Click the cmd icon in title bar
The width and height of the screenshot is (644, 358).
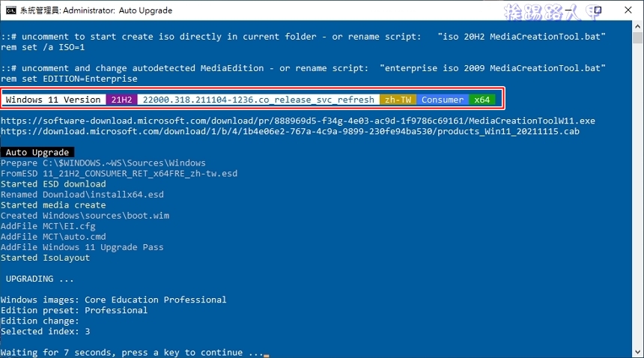tap(10, 10)
